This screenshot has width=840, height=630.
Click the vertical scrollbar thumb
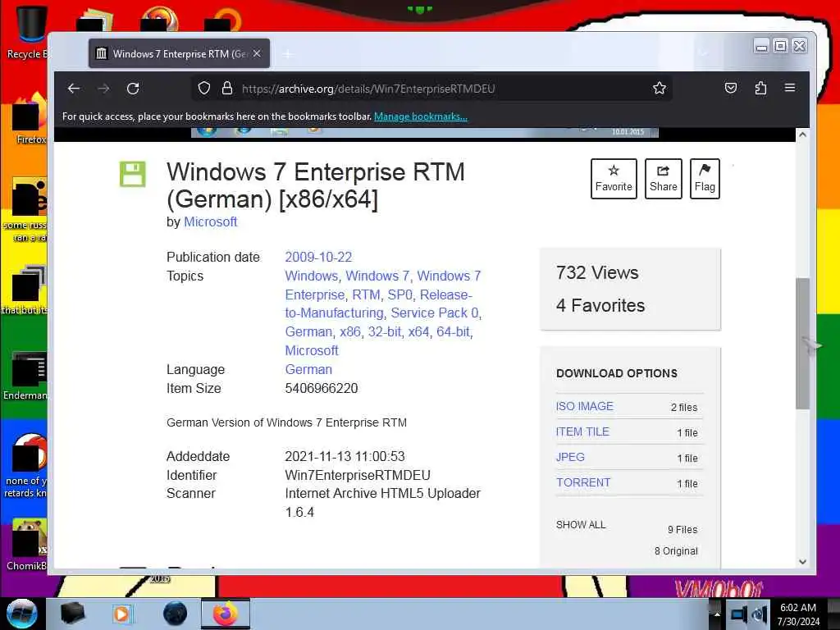point(802,344)
